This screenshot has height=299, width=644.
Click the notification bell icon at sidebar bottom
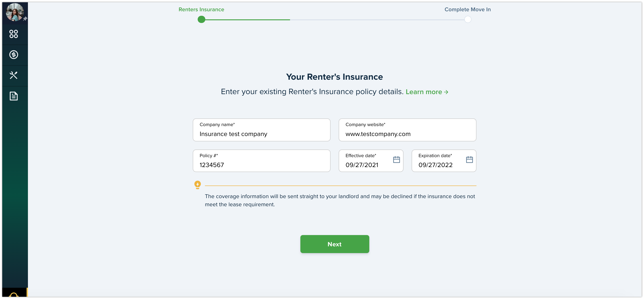(14, 294)
